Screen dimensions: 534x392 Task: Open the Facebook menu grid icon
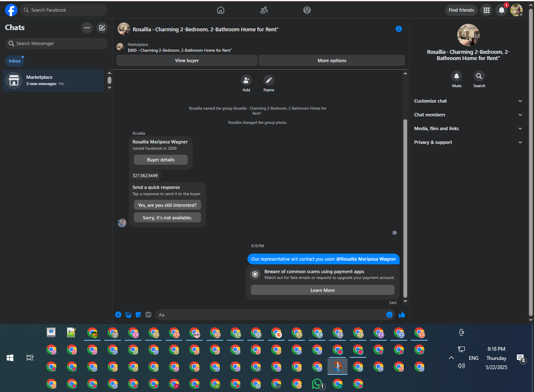[x=486, y=10]
